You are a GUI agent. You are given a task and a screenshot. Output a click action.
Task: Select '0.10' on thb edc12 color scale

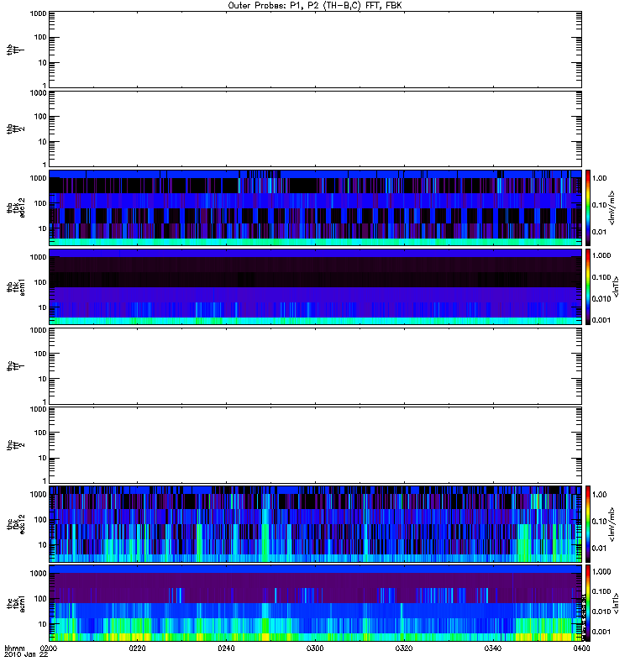point(599,205)
